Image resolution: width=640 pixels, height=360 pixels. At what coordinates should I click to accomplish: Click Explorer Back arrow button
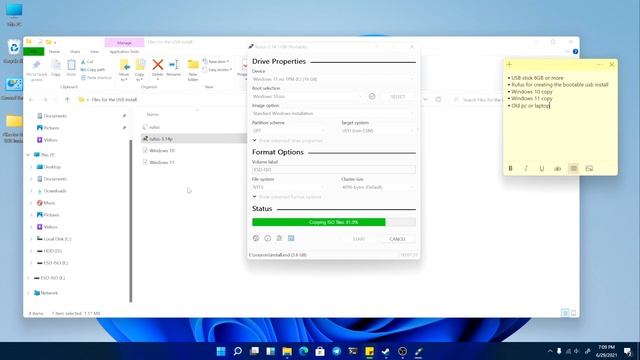pos(31,100)
